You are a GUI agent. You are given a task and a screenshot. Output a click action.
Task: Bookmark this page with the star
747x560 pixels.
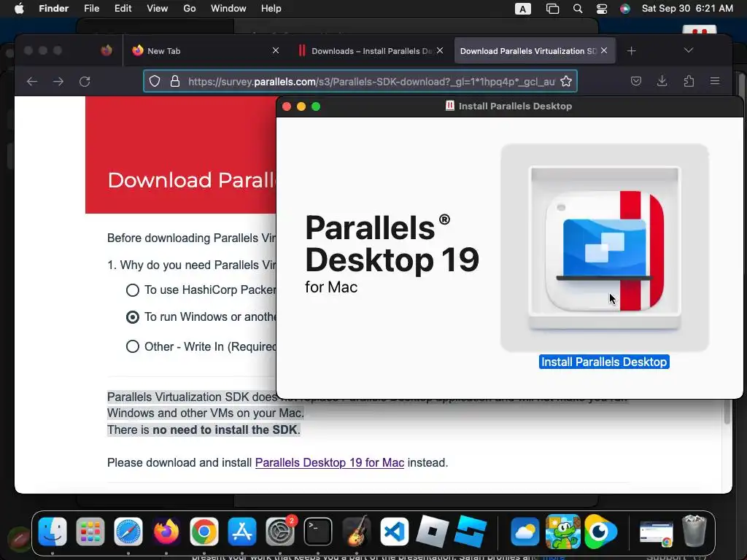pos(566,81)
